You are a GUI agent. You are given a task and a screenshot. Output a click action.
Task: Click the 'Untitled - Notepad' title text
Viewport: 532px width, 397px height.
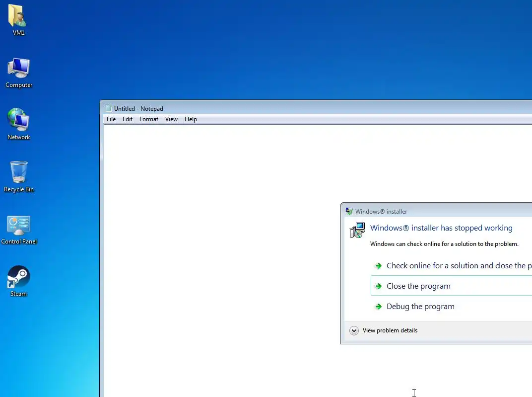click(138, 109)
